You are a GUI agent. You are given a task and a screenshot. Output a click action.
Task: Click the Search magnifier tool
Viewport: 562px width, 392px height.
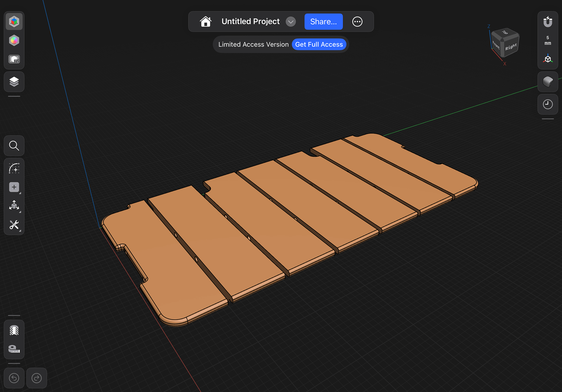(x=14, y=145)
